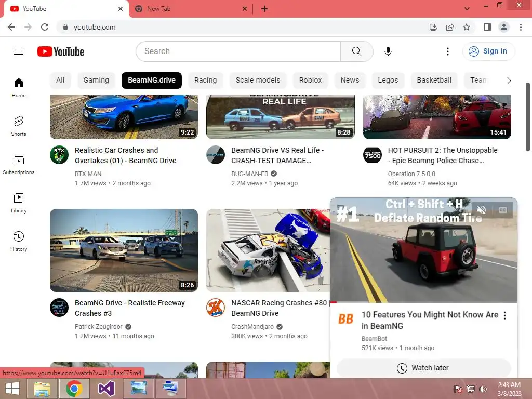532x399 pixels.
Task: Open Operation 7.5.0.0. channel avatar
Action: (x=372, y=155)
